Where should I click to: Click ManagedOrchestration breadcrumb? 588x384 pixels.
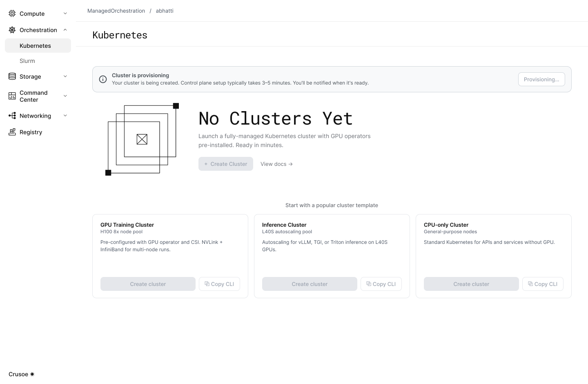coord(116,11)
